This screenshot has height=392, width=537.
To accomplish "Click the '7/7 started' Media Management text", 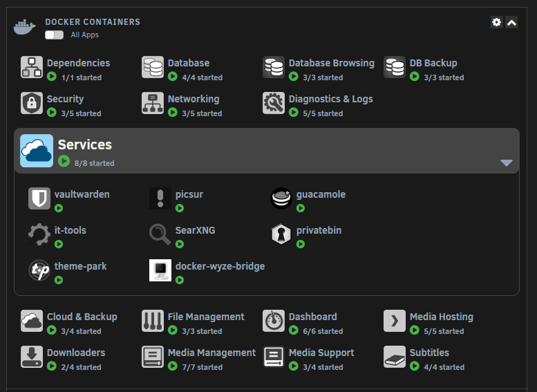I will pyautogui.click(x=202, y=367).
